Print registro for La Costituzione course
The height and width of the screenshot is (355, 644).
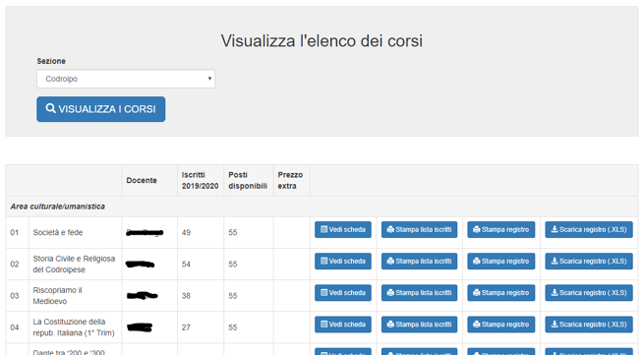[501, 325]
